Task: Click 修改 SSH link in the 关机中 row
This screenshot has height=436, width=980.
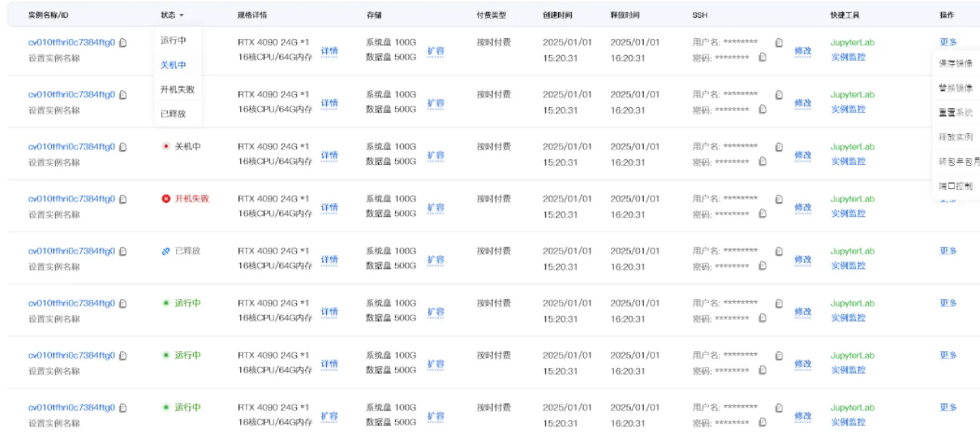Action: click(x=802, y=156)
